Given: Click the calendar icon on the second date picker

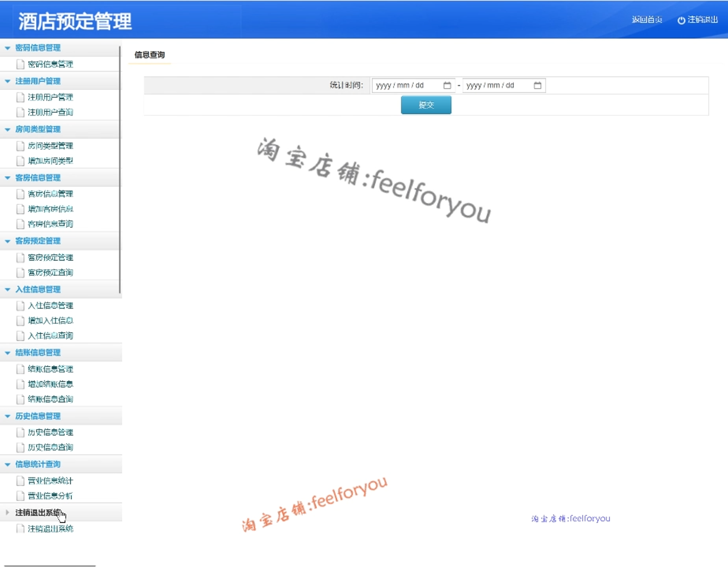Looking at the screenshot, I should (x=537, y=85).
